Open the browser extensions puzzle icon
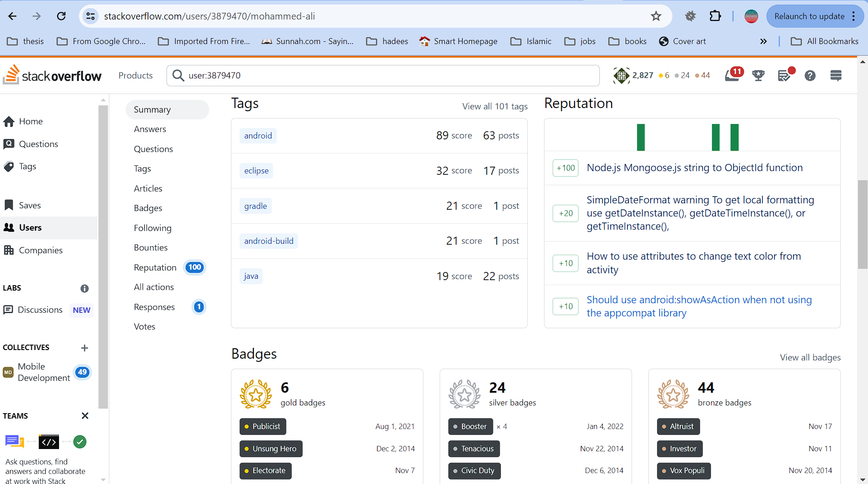The image size is (868, 484). tap(715, 16)
